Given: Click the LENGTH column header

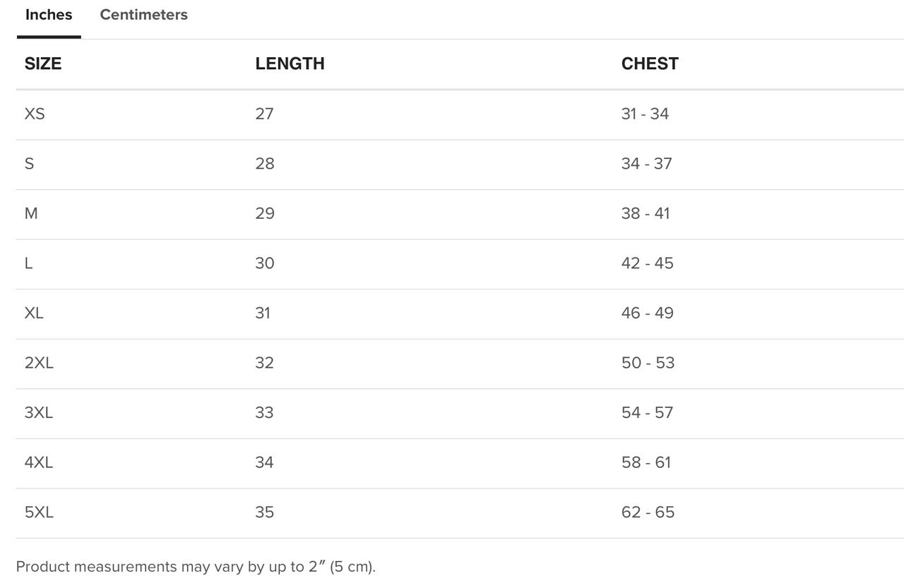Looking at the screenshot, I should pyautogui.click(x=290, y=64).
